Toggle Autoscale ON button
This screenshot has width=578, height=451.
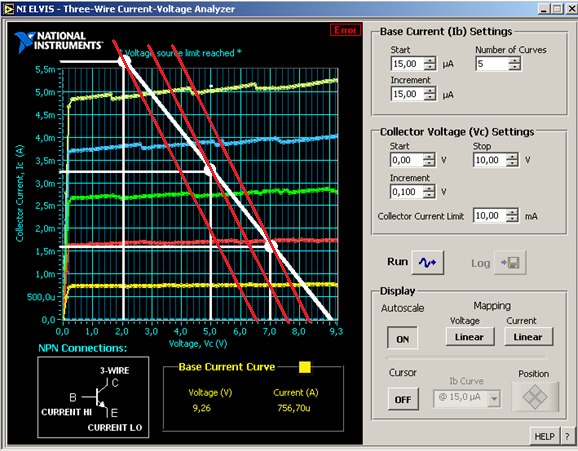coord(402,337)
